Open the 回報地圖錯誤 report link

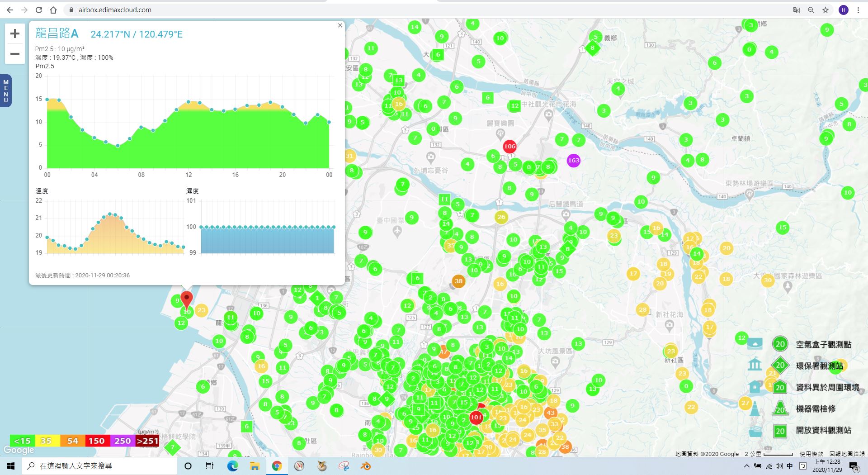point(847,454)
